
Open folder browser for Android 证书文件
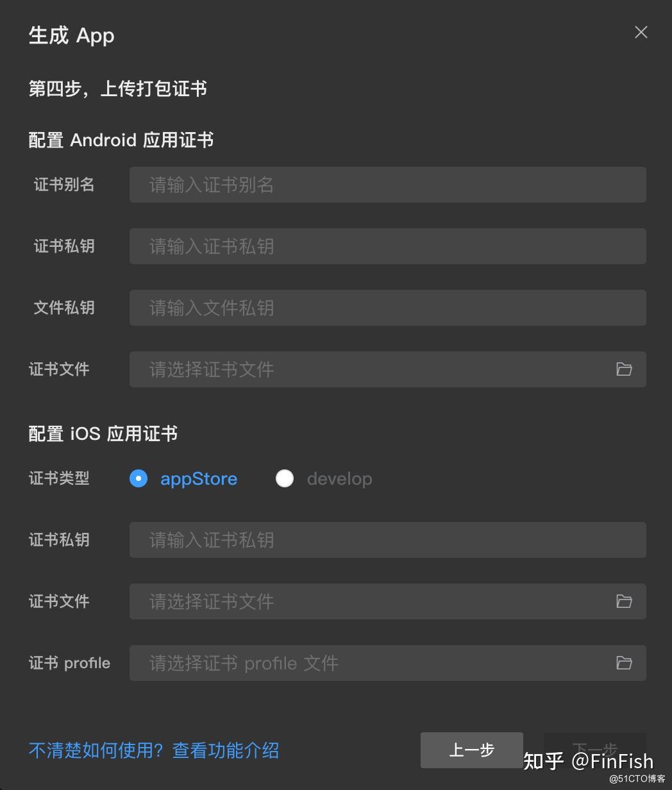tap(624, 369)
